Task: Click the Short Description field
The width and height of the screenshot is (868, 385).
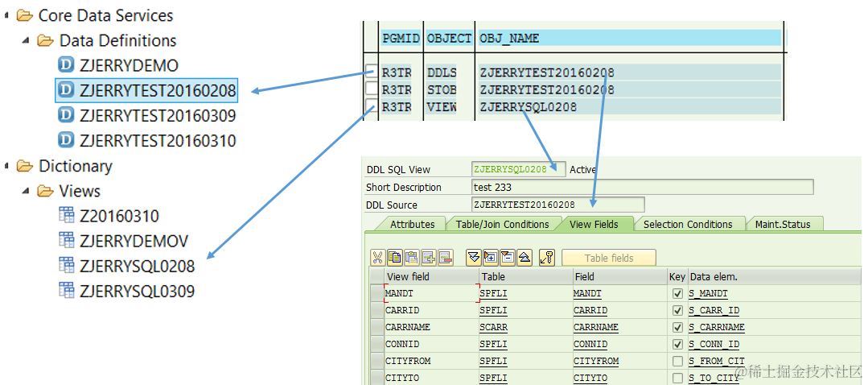Action: [642, 187]
